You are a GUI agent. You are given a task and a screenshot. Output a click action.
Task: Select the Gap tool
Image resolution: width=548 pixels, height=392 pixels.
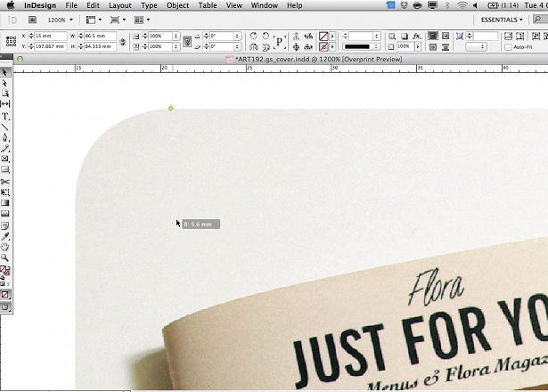click(4, 103)
